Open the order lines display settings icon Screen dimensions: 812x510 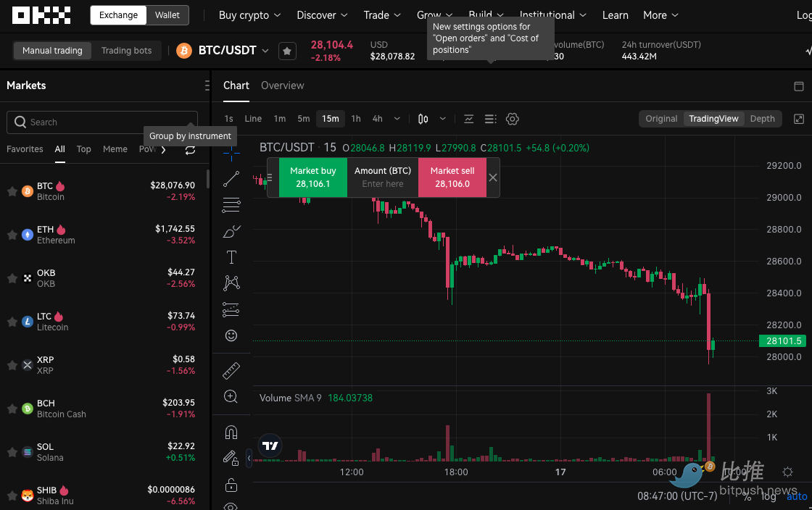pos(490,119)
